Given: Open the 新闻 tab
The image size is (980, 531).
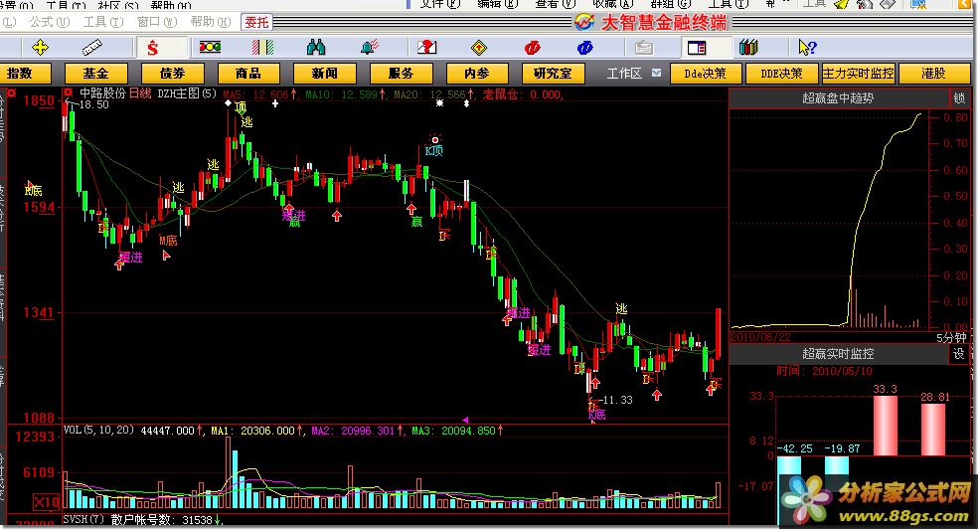Looking at the screenshot, I should pos(325,74).
